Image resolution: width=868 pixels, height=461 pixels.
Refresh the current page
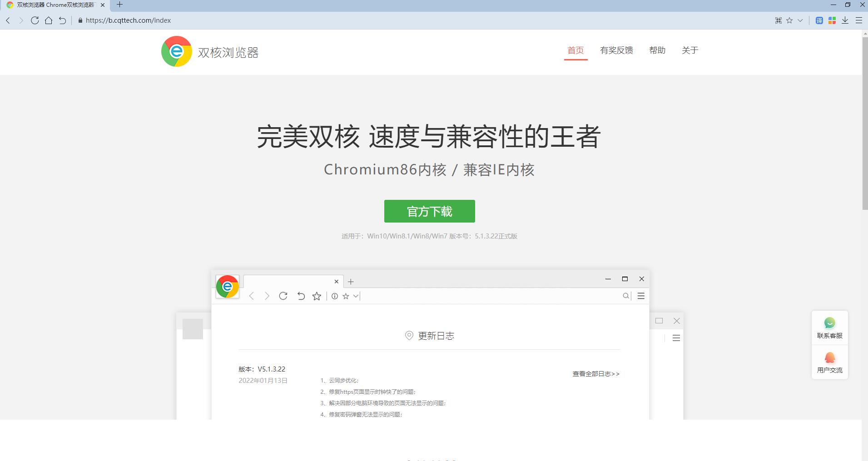(x=35, y=20)
